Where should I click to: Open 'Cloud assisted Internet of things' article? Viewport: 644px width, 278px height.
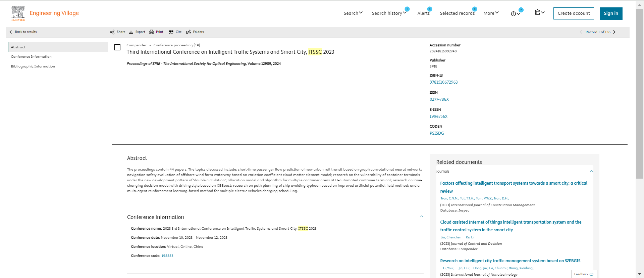(511, 226)
